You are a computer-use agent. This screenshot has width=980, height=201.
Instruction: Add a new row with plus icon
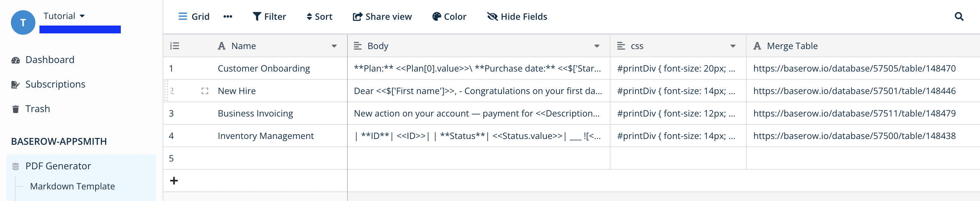pyautogui.click(x=174, y=181)
